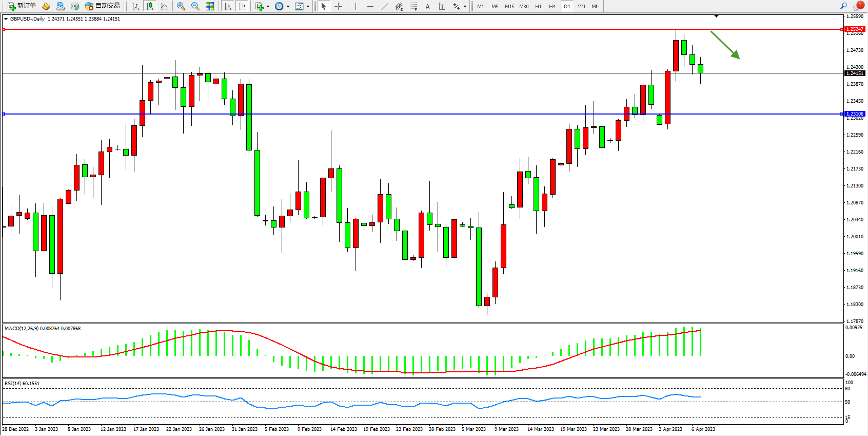The image size is (868, 436).
Task: Switch to W1 weekly timeframe
Action: click(581, 6)
